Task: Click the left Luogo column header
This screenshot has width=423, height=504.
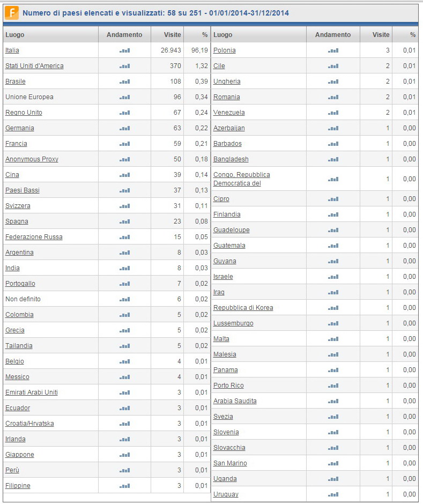Action: 15,35
